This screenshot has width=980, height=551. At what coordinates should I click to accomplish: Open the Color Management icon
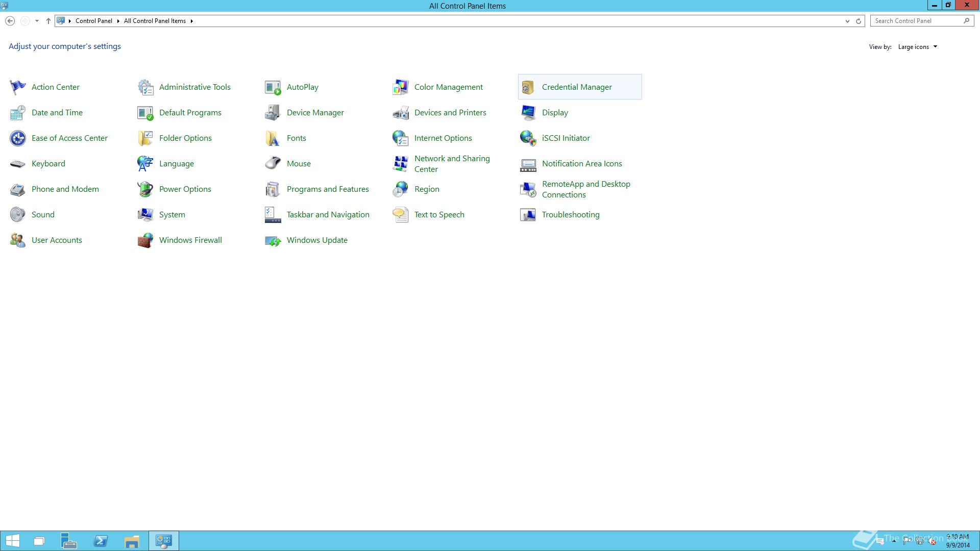click(x=400, y=87)
